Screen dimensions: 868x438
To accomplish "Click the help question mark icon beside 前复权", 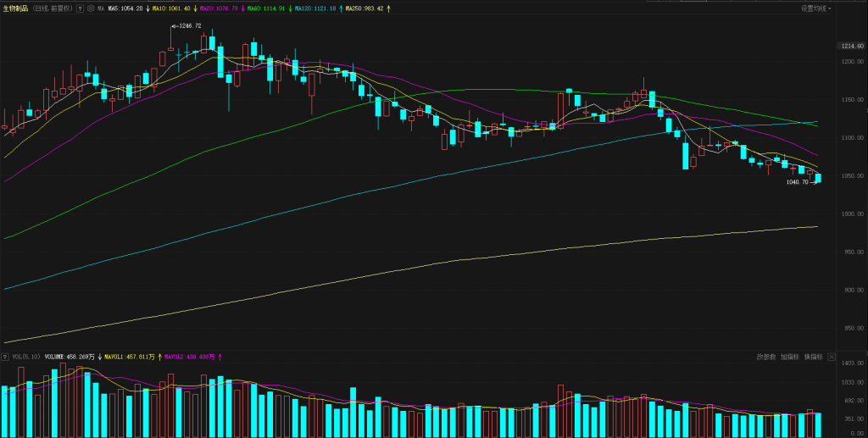I will coord(80,8).
